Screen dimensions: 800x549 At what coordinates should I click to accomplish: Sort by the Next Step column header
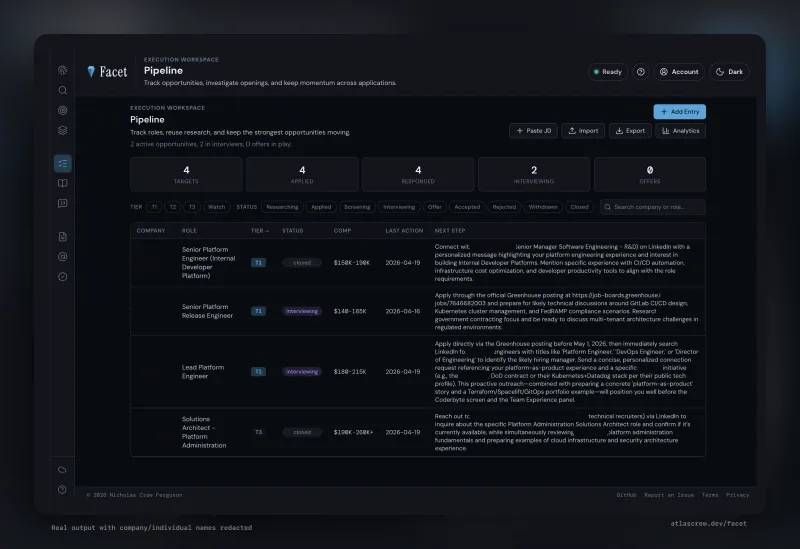click(x=450, y=231)
